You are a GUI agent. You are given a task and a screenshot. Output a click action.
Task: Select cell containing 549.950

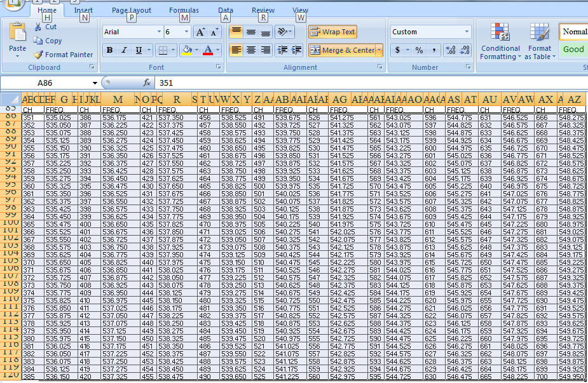click(x=571, y=377)
